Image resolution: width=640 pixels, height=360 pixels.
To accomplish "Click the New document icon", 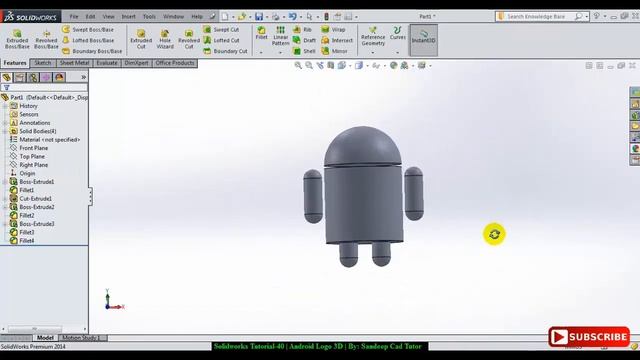I will point(225,17).
